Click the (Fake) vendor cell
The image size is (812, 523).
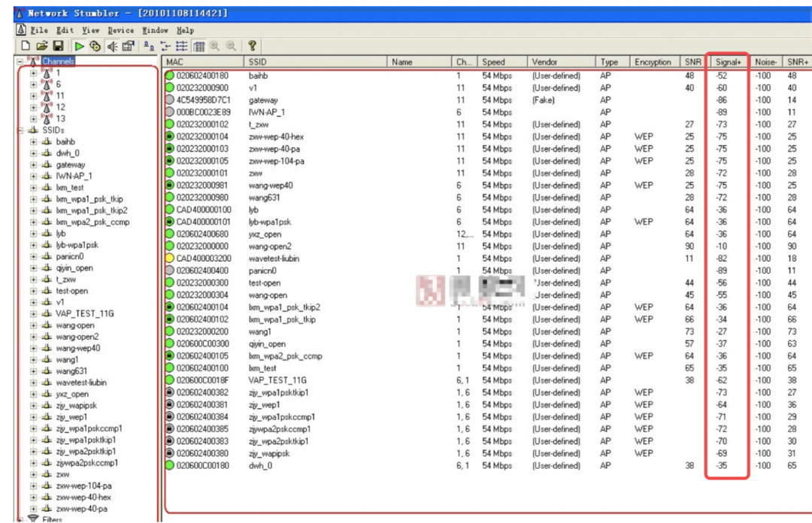pyautogui.click(x=544, y=100)
